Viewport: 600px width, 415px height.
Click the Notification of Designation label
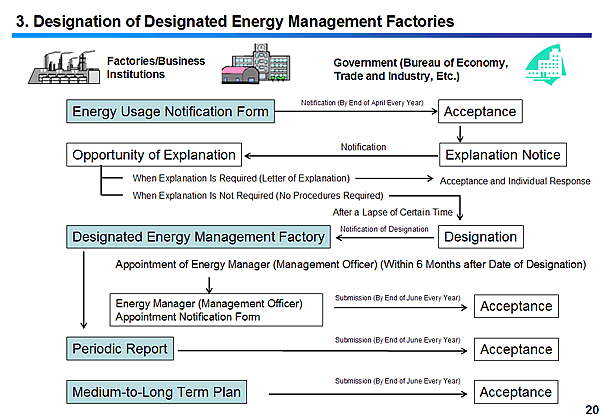pyautogui.click(x=384, y=229)
